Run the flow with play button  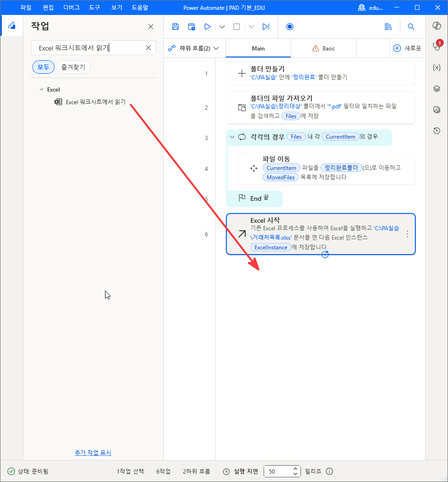208,27
